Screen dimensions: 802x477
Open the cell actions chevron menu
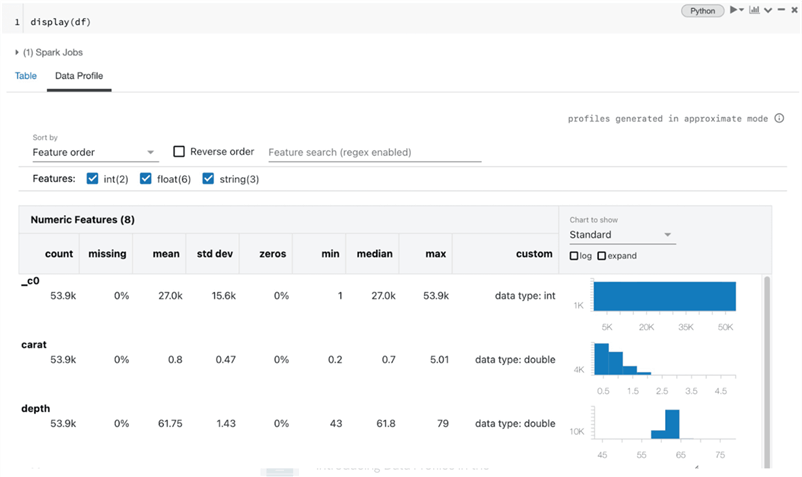click(767, 11)
